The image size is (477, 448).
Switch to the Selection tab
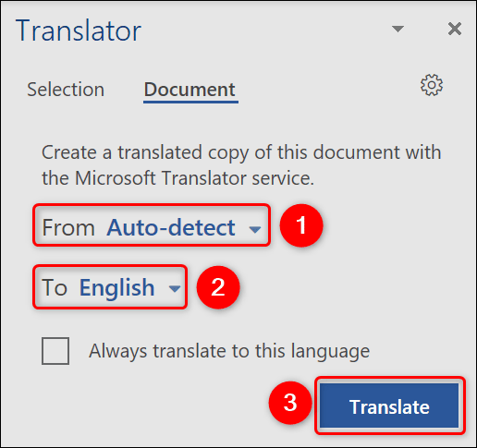click(x=66, y=90)
